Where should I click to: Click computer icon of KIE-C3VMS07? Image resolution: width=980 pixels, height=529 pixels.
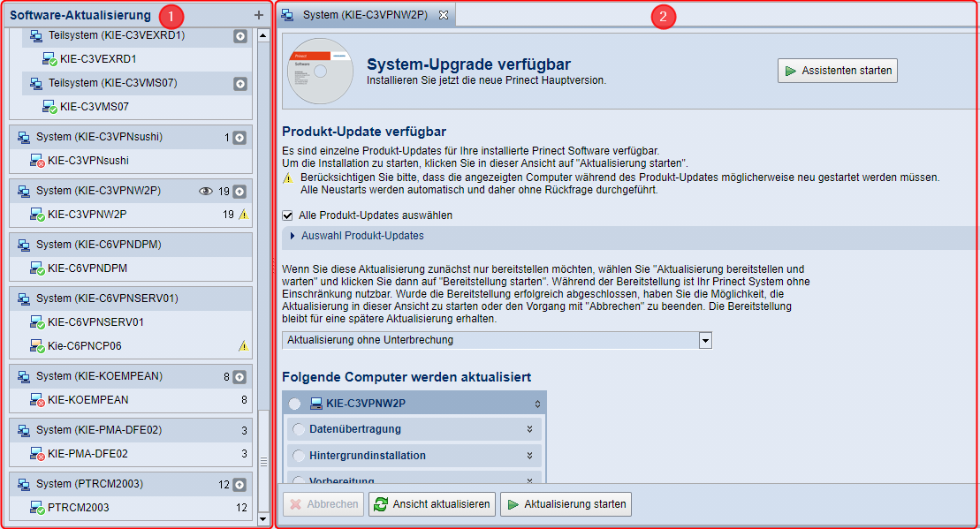49,106
